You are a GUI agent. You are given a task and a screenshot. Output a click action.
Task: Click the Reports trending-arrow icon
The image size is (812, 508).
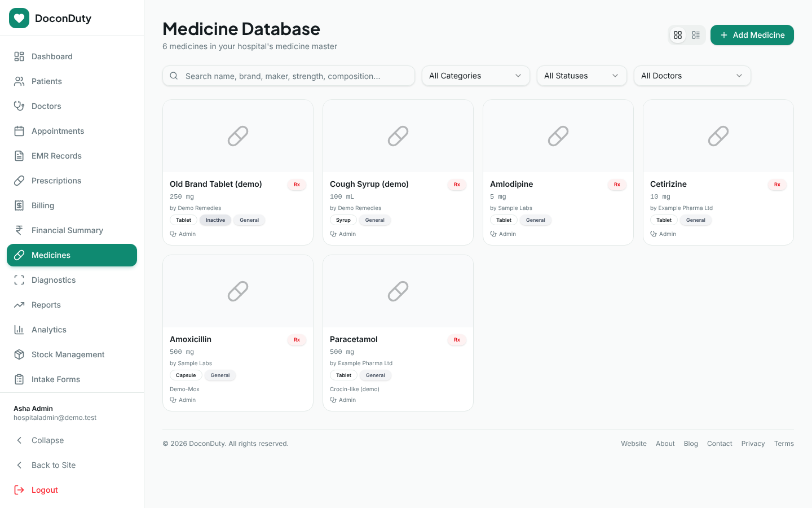pyautogui.click(x=19, y=305)
